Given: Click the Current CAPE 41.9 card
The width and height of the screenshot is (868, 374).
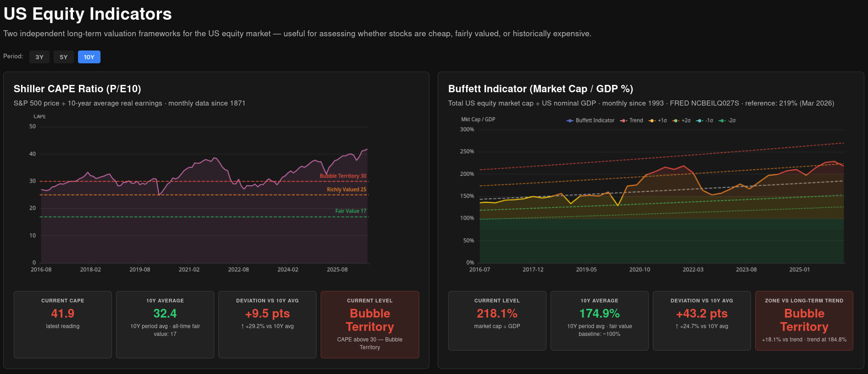Looking at the screenshot, I should (x=63, y=324).
